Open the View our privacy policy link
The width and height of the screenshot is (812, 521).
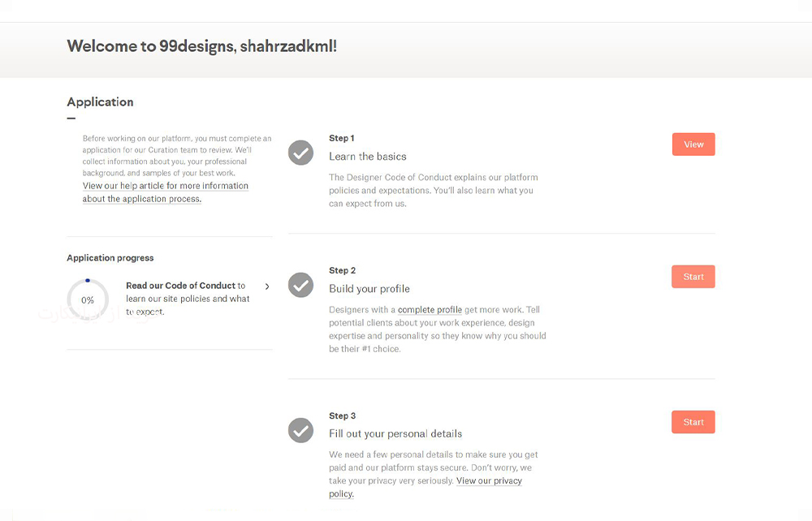coord(425,487)
